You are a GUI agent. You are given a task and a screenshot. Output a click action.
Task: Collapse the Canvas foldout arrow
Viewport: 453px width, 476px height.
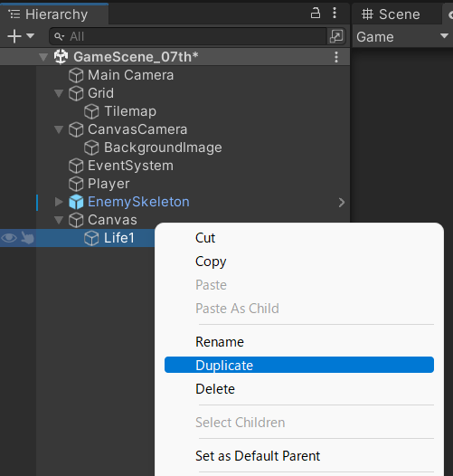(59, 220)
